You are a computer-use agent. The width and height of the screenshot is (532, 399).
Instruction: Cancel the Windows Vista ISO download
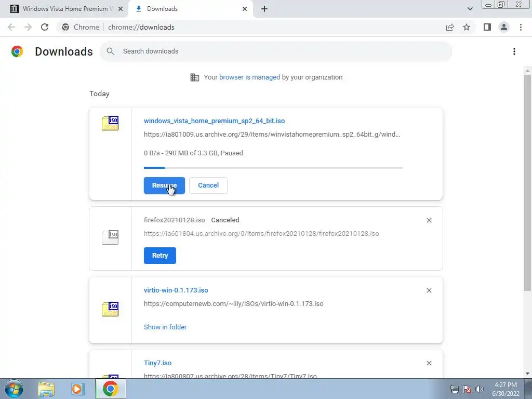tap(208, 185)
